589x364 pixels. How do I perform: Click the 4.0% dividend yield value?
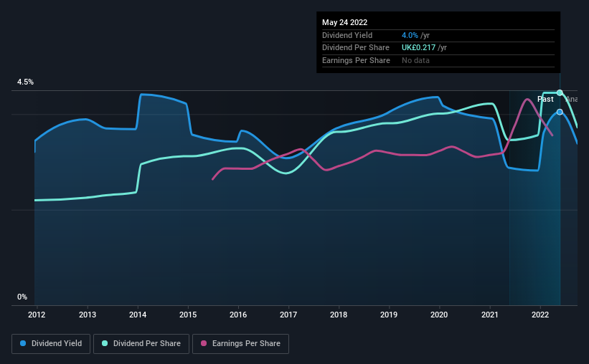[410, 35]
